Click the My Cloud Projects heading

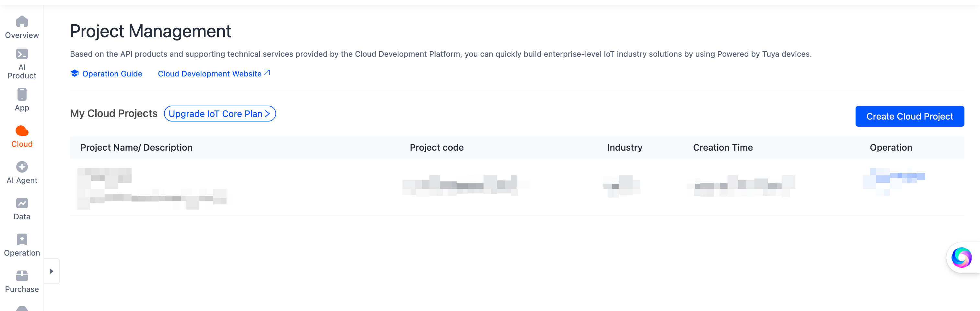(114, 113)
